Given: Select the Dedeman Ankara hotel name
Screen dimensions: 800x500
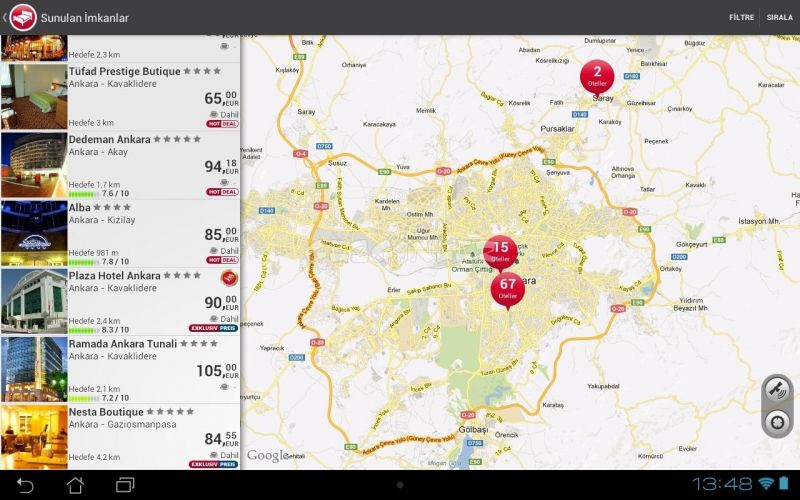Looking at the screenshot, I should (110, 139).
